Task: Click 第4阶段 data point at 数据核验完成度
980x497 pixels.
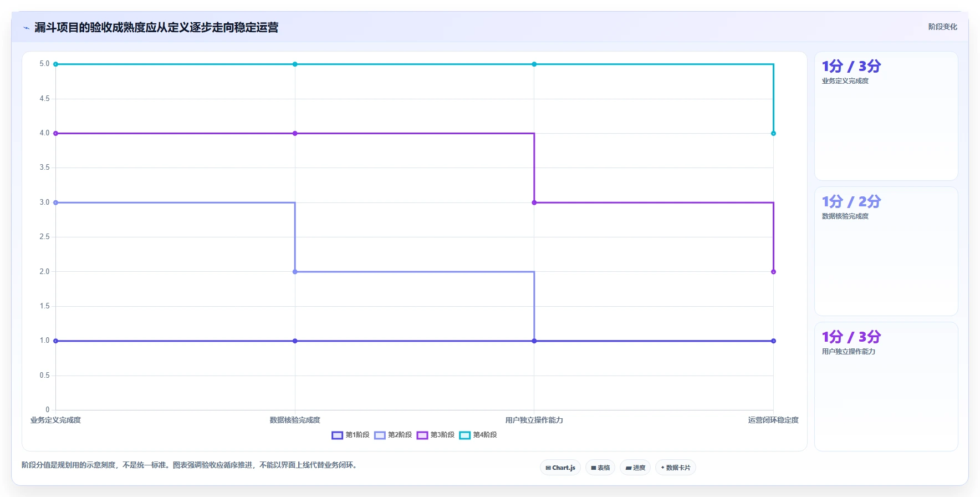Action: [295, 64]
